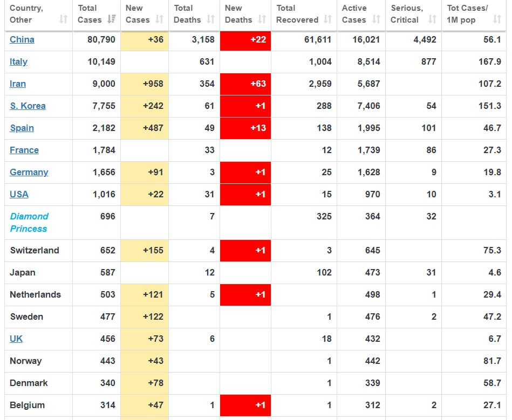Click the UK country link
The image size is (512, 420).
16,339
